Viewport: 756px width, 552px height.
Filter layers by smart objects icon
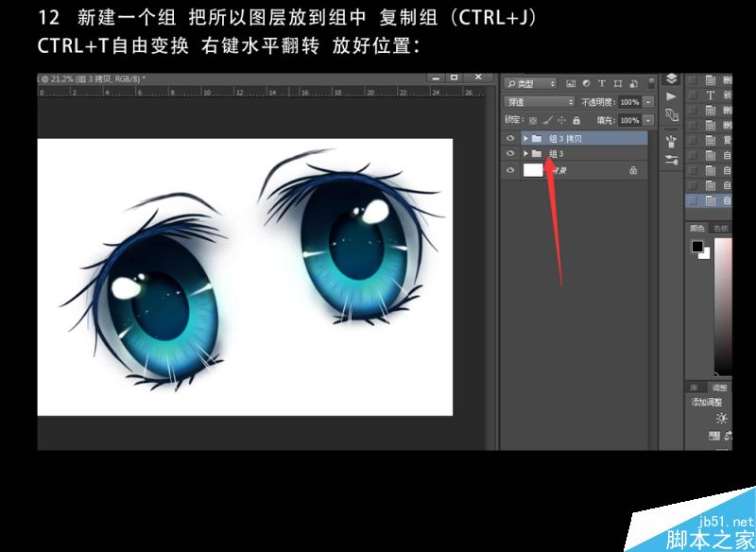pyautogui.click(x=634, y=83)
